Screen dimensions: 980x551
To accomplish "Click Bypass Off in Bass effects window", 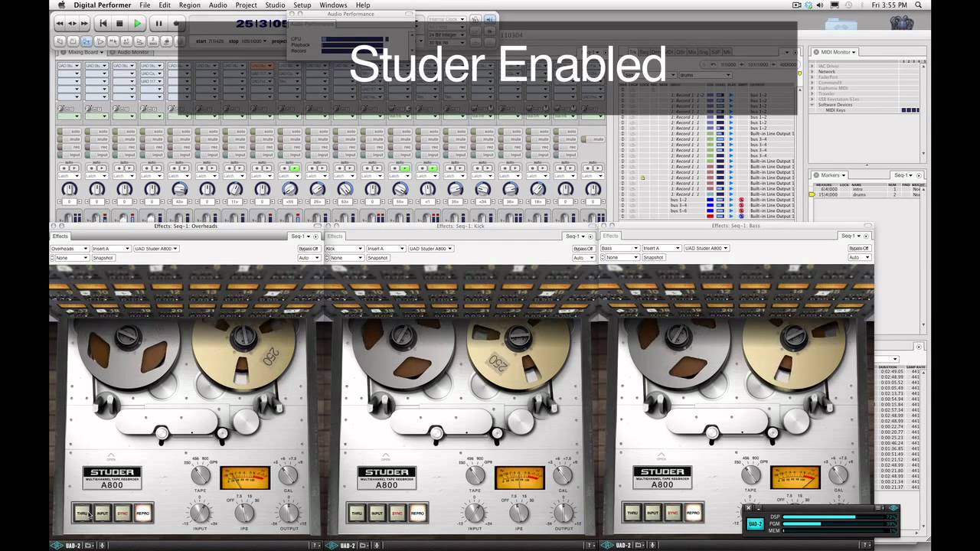I will pyautogui.click(x=859, y=249).
